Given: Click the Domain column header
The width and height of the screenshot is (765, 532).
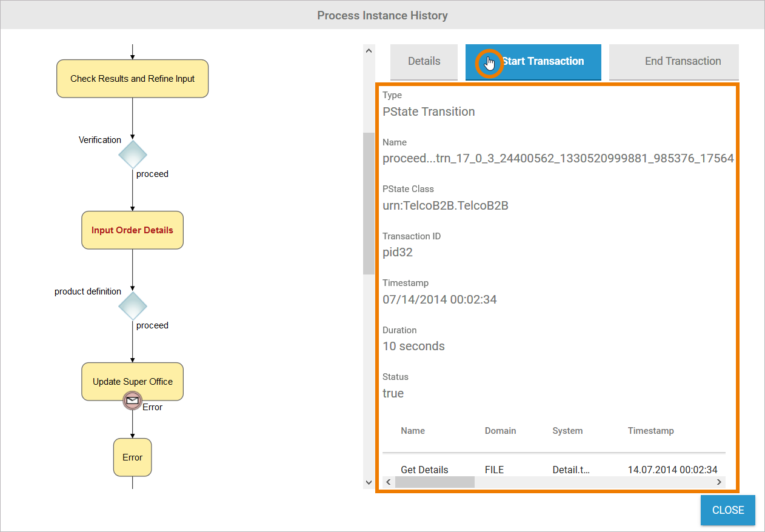Looking at the screenshot, I should point(500,431).
